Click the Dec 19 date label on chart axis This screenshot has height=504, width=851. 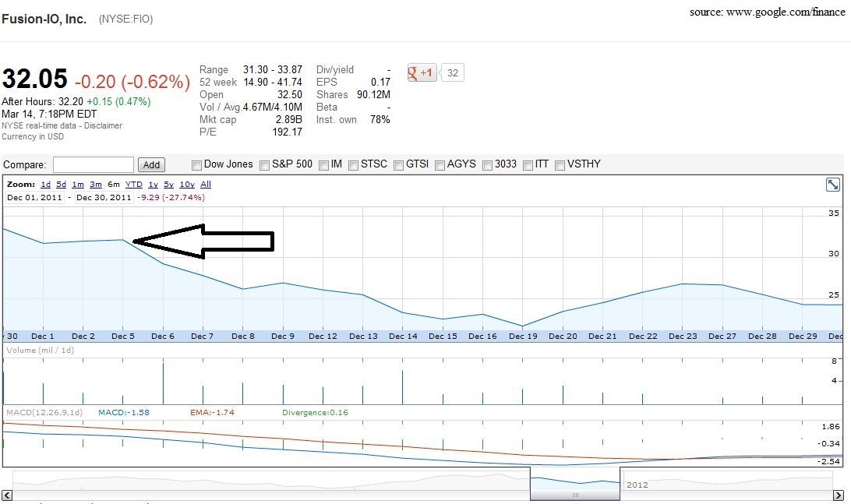tap(523, 337)
